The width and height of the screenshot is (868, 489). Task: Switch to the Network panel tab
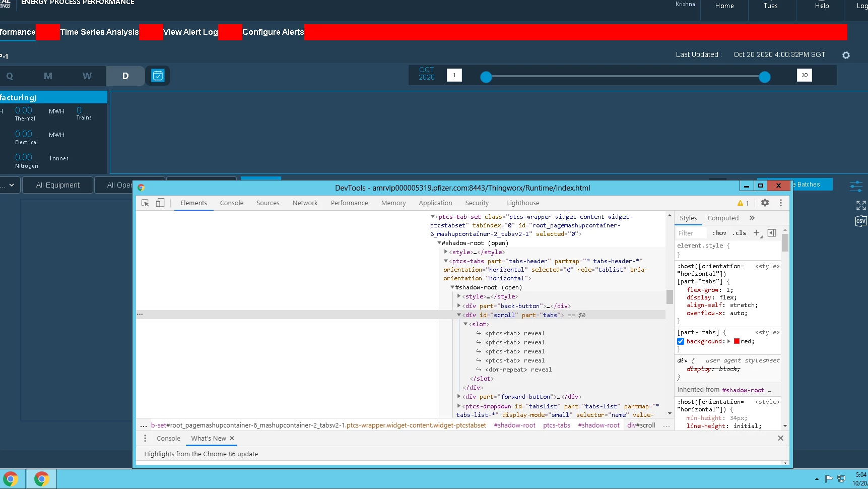pyautogui.click(x=305, y=203)
